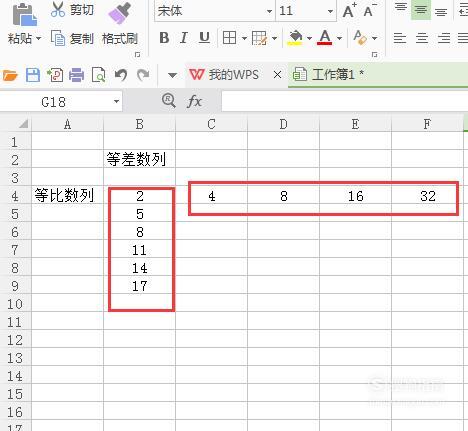
Task: Open fill color dropdown arrow
Action: (x=309, y=39)
